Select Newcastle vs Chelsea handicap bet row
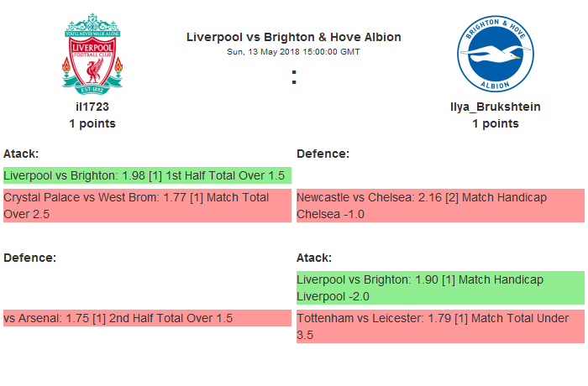 point(439,206)
